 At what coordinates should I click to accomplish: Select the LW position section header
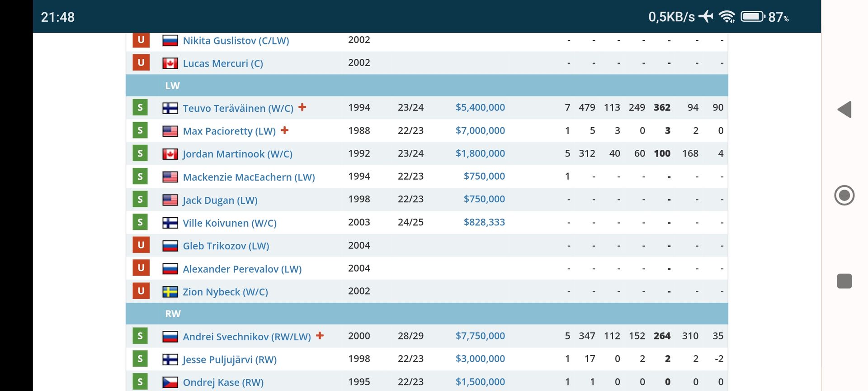coord(172,86)
